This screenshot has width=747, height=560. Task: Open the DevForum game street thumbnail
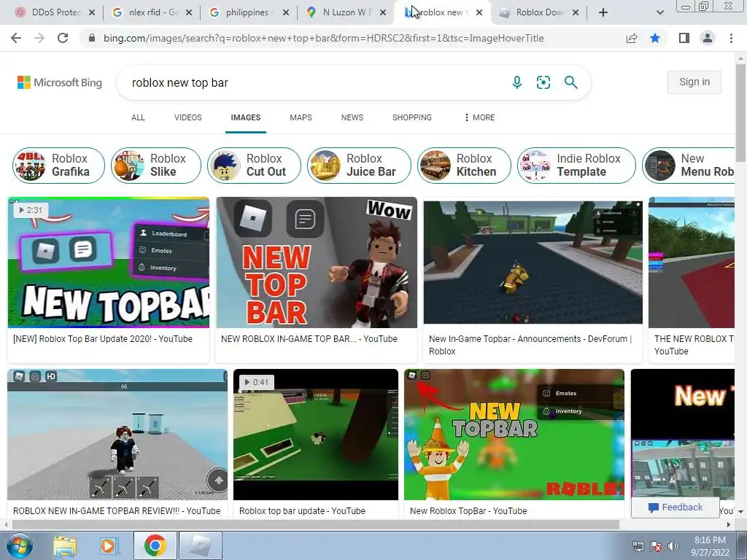[533, 262]
